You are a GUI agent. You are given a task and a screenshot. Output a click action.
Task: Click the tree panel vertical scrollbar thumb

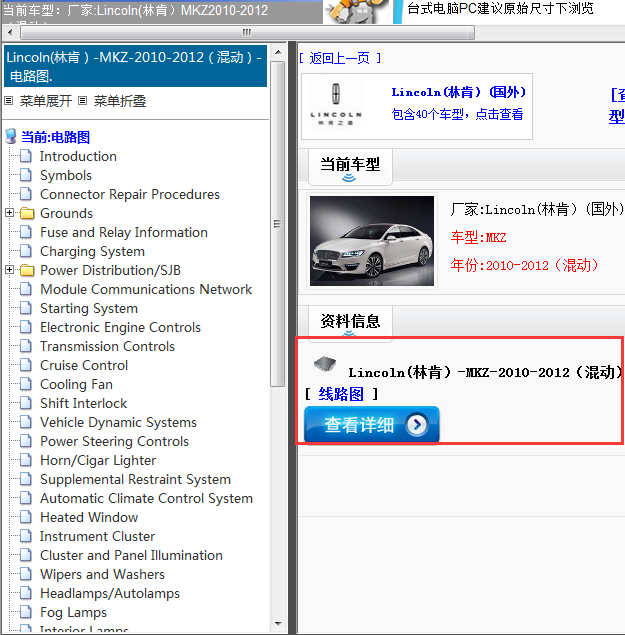277,224
